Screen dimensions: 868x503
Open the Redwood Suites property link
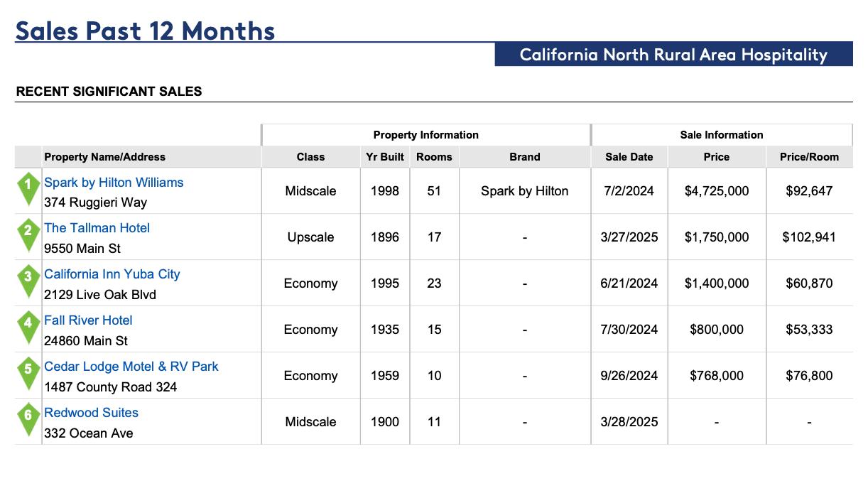point(91,413)
